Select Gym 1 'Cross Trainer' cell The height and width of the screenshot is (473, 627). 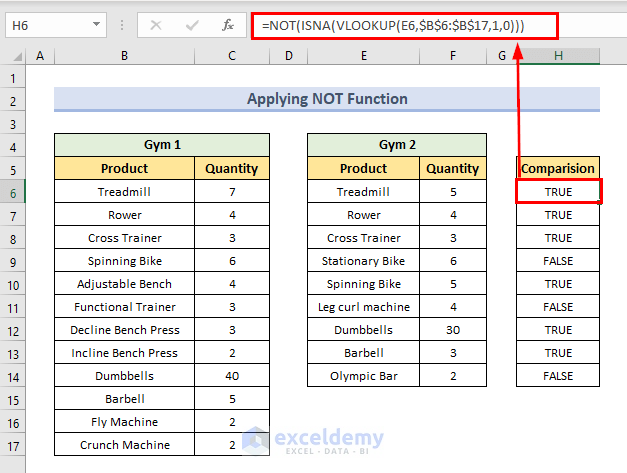124,238
